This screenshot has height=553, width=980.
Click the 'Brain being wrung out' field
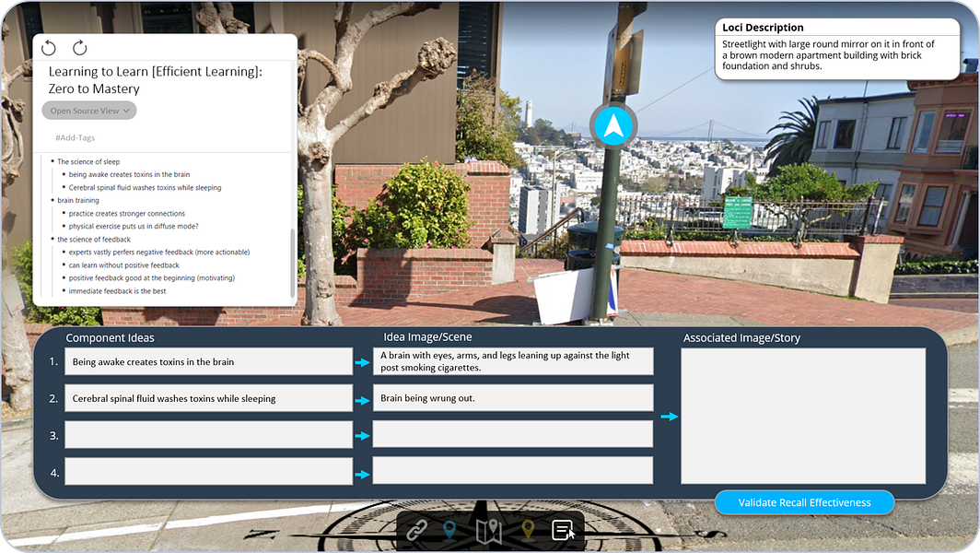point(513,398)
